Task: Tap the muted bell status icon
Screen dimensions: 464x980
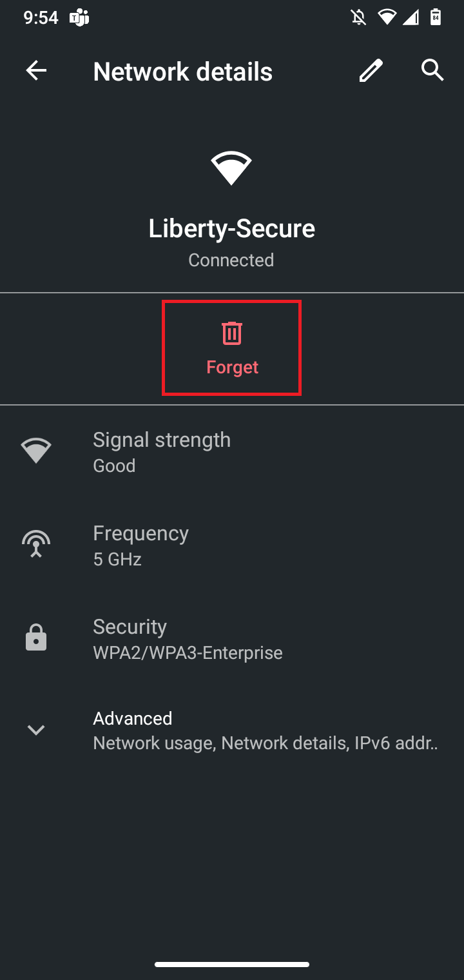Action: coord(358,17)
